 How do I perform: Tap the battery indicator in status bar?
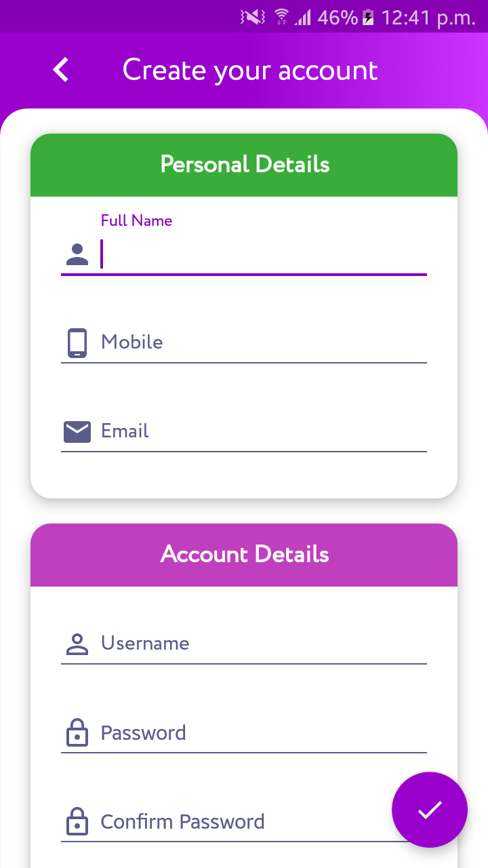tap(368, 17)
